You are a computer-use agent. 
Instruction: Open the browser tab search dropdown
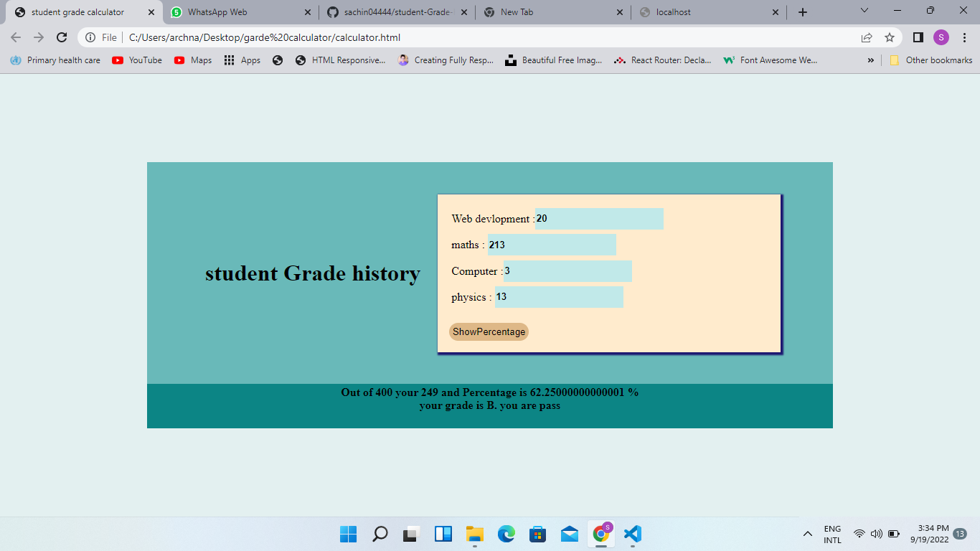coord(863,11)
